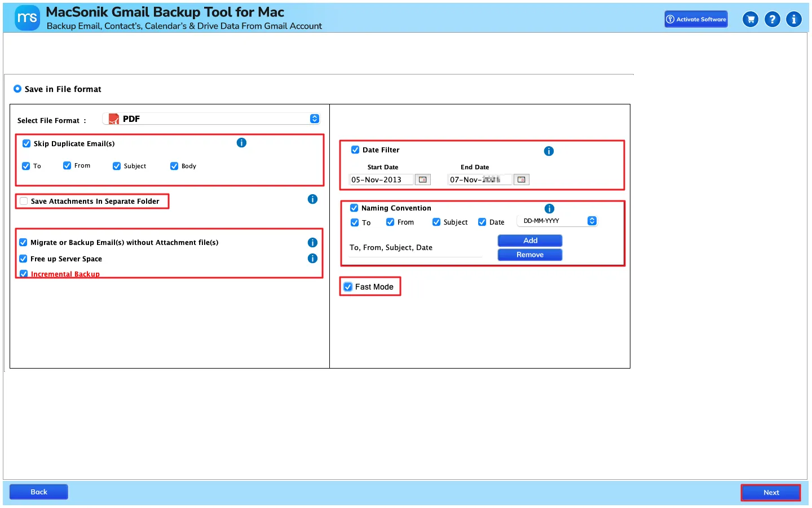The image size is (812, 508).
Task: Click the Next button
Action: [x=771, y=493]
